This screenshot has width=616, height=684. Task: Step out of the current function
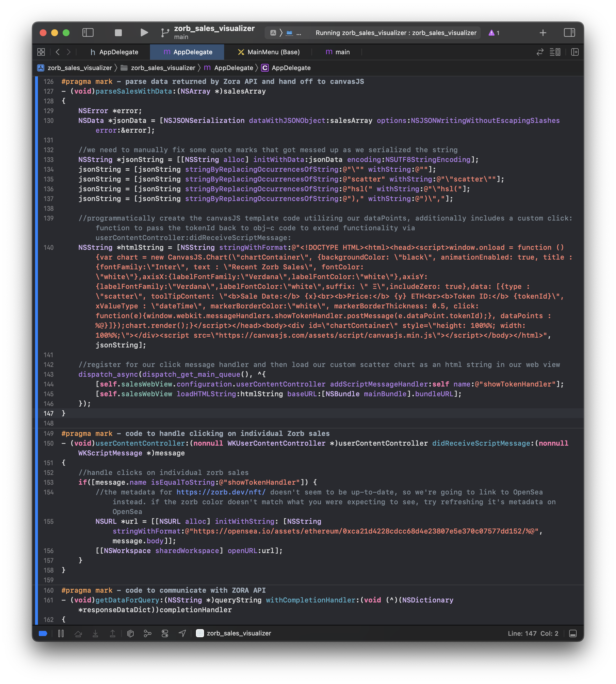tap(113, 633)
